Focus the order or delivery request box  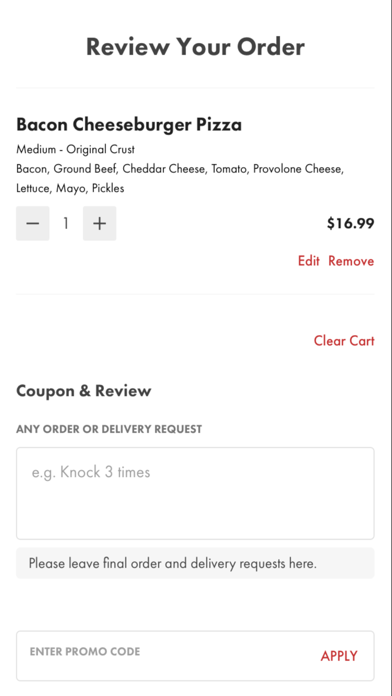point(195,493)
